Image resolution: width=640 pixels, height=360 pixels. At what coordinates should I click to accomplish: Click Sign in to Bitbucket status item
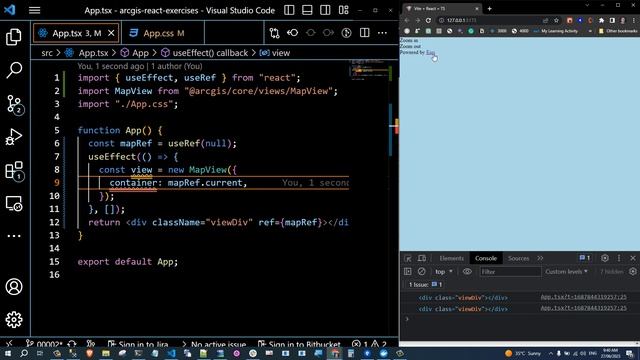(299, 344)
